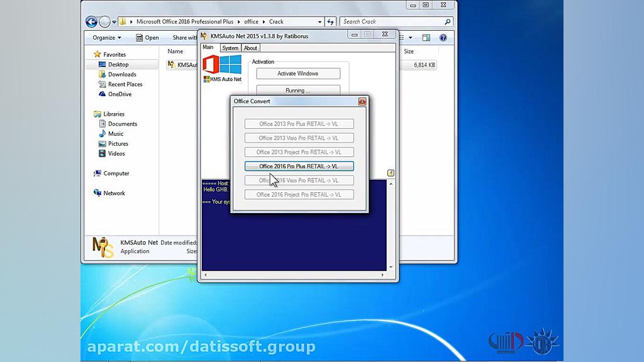This screenshot has height=362, width=644.
Task: Expand the Organize dropdown menu
Action: coord(106,37)
